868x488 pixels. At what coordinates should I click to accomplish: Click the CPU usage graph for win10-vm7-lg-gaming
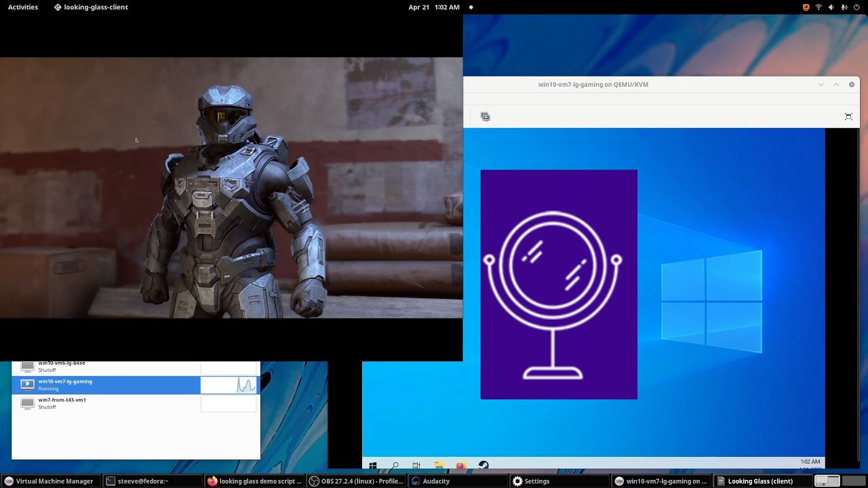click(229, 385)
